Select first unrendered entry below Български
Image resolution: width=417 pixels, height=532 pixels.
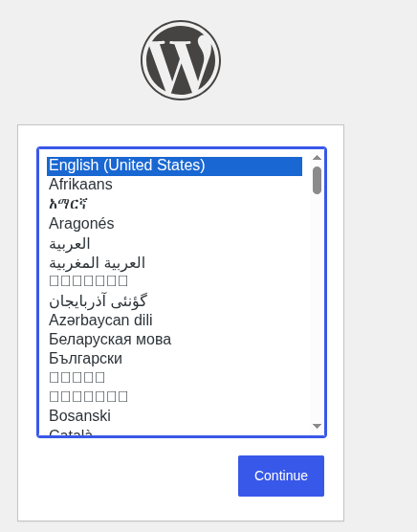point(174,377)
